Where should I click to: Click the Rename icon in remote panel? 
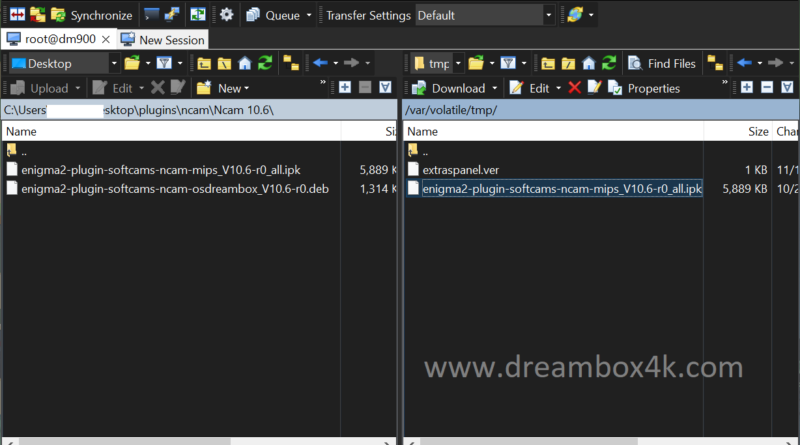click(x=594, y=88)
